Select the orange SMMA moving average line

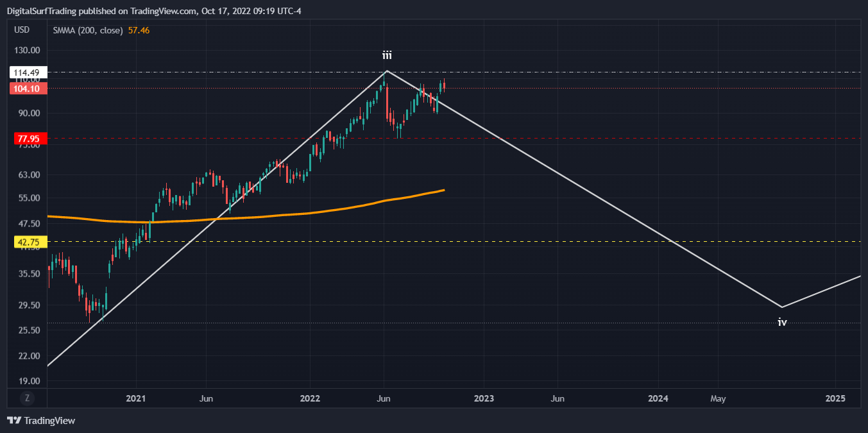(246, 218)
